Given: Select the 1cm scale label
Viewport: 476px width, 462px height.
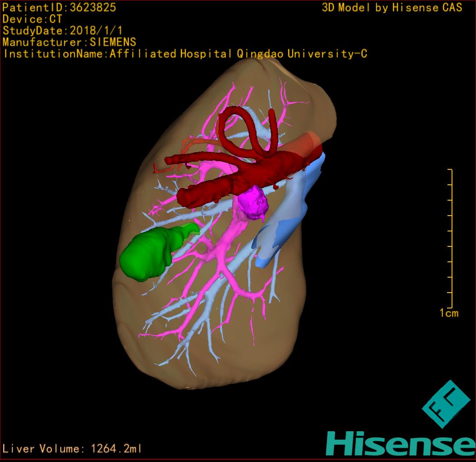Looking at the screenshot, I should click(x=448, y=313).
